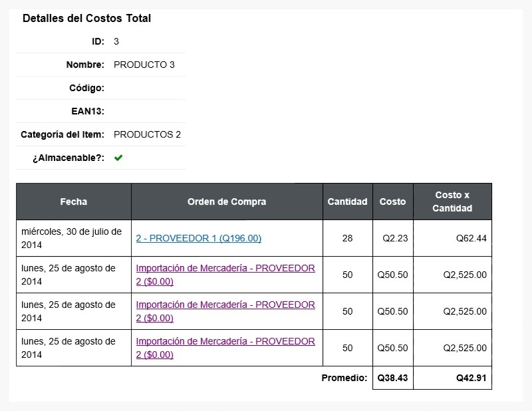
Task: Click the quantity cell showing 28
Action: pyautogui.click(x=347, y=238)
